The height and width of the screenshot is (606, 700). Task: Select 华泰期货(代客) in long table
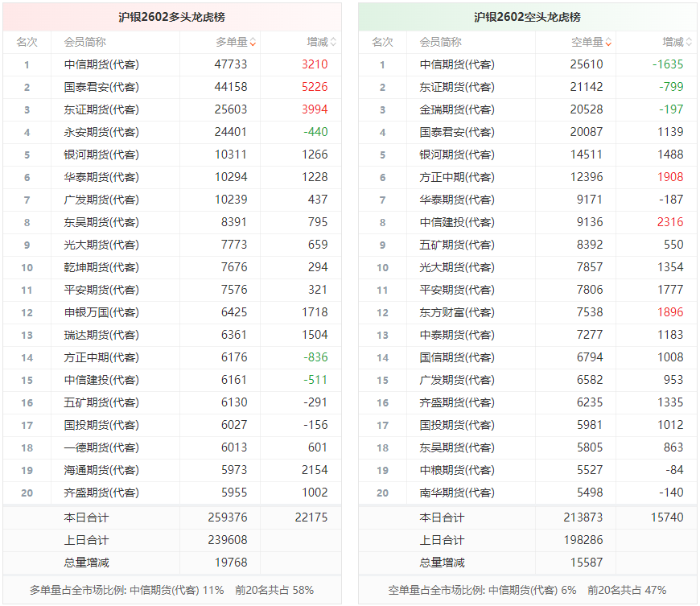point(101,177)
